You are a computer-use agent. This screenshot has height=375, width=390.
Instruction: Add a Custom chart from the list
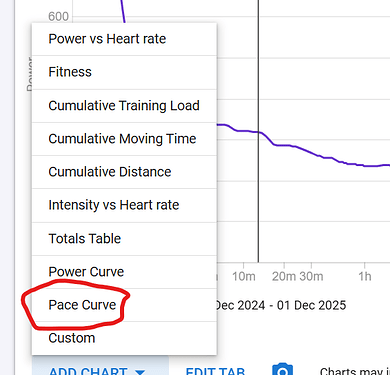[124, 338]
